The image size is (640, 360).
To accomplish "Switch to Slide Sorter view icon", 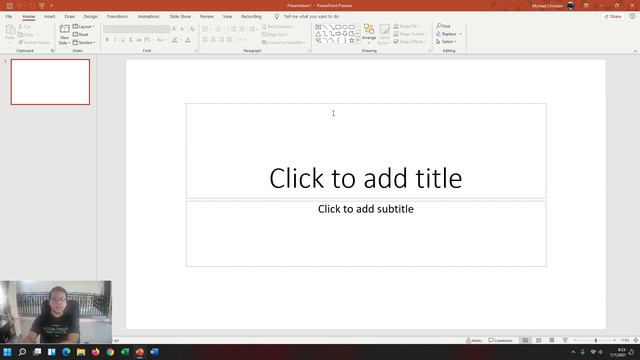I will coord(539,340).
